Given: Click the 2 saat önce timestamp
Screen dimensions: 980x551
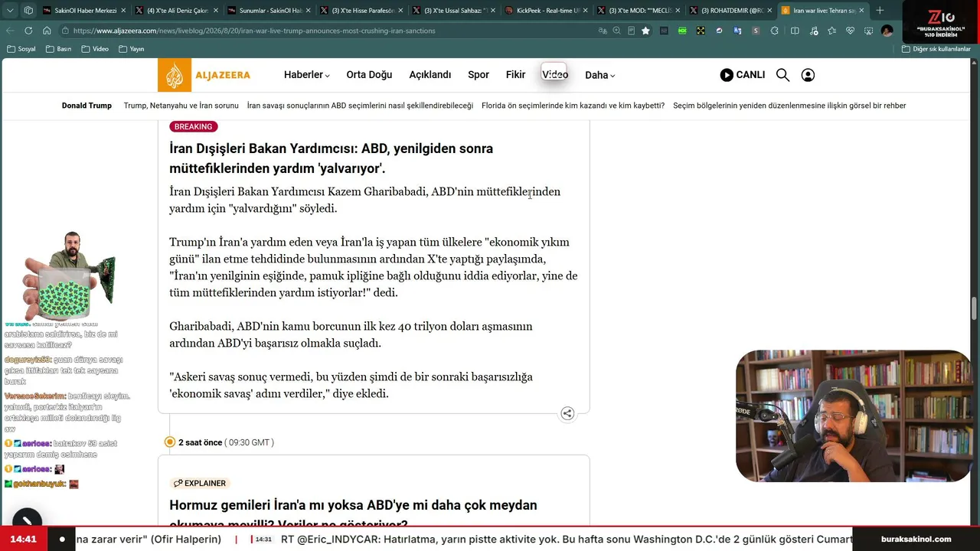Looking at the screenshot, I should point(200,442).
